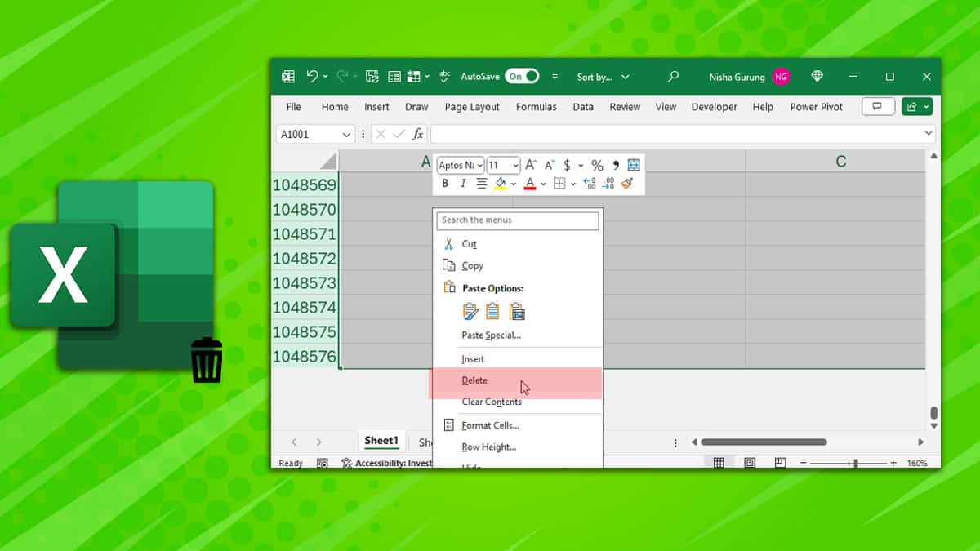
Task: Toggle AutoSave off
Action: (x=523, y=76)
